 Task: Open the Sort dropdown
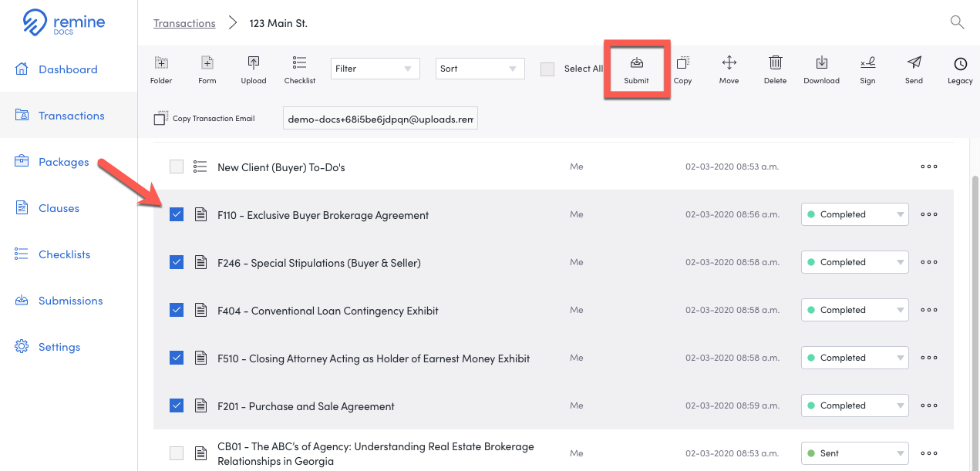[480, 69]
